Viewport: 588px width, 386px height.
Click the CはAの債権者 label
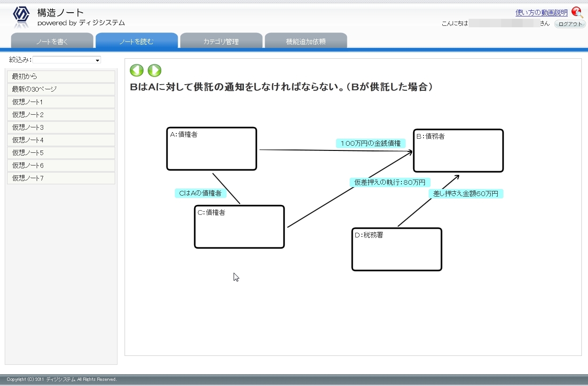(201, 193)
